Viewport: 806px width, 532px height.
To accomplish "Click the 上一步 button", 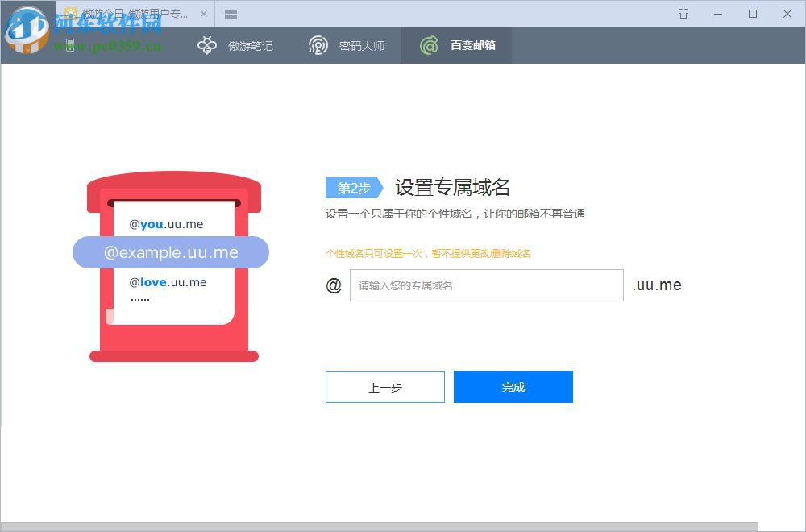I will coord(384,387).
